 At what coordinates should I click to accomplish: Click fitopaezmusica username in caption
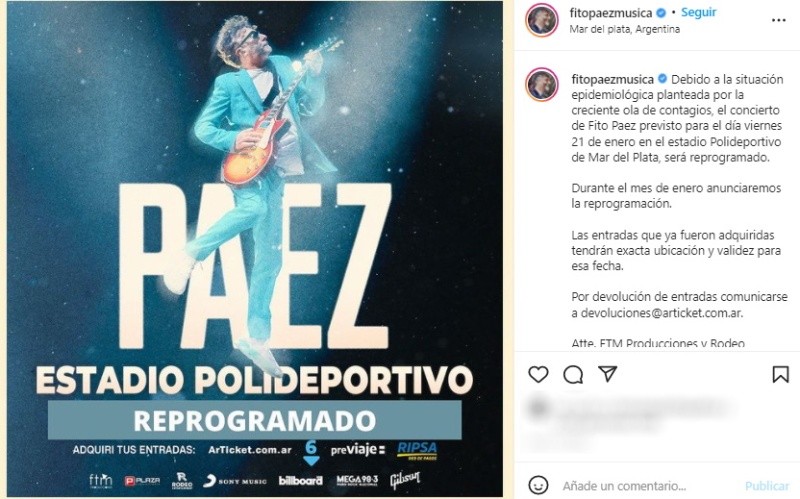coord(612,79)
